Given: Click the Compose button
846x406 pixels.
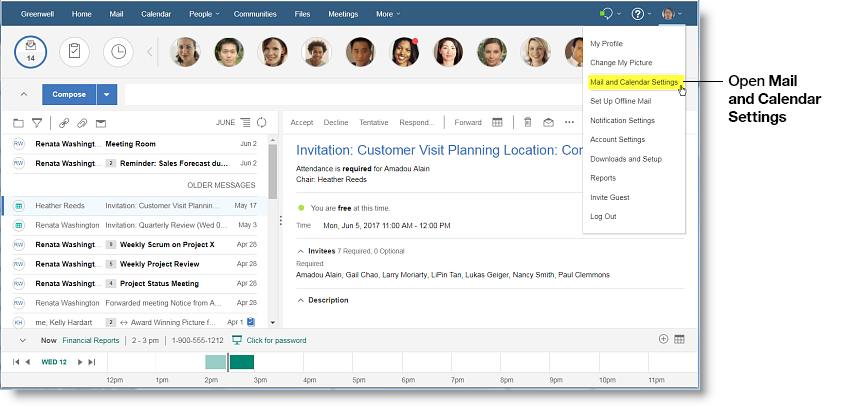Looking at the screenshot, I should [68, 95].
